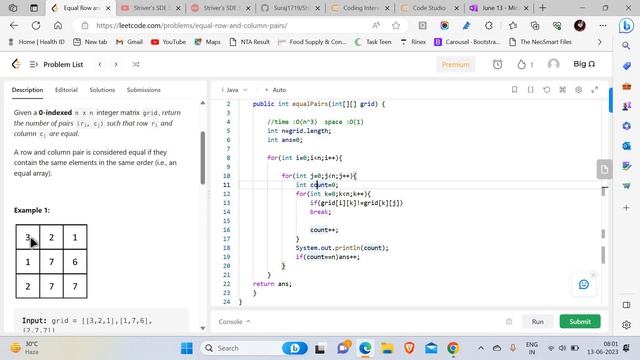Expand editor to fullscreen icon
Screen dimensions: 640x360
click(x=595, y=89)
